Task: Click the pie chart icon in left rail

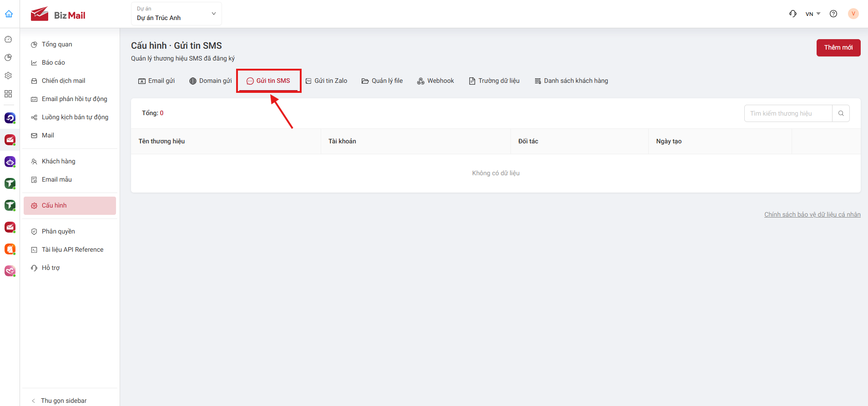Action: 8,57
